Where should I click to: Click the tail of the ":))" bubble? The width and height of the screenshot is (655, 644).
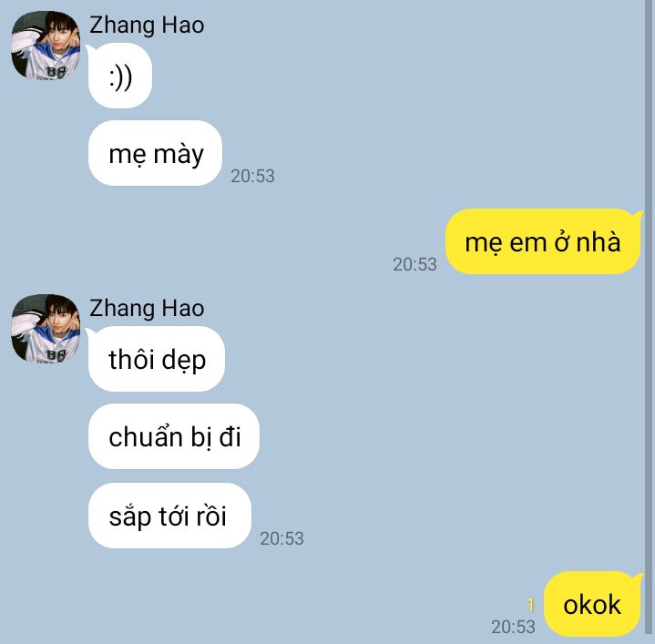pyautogui.click(x=90, y=49)
